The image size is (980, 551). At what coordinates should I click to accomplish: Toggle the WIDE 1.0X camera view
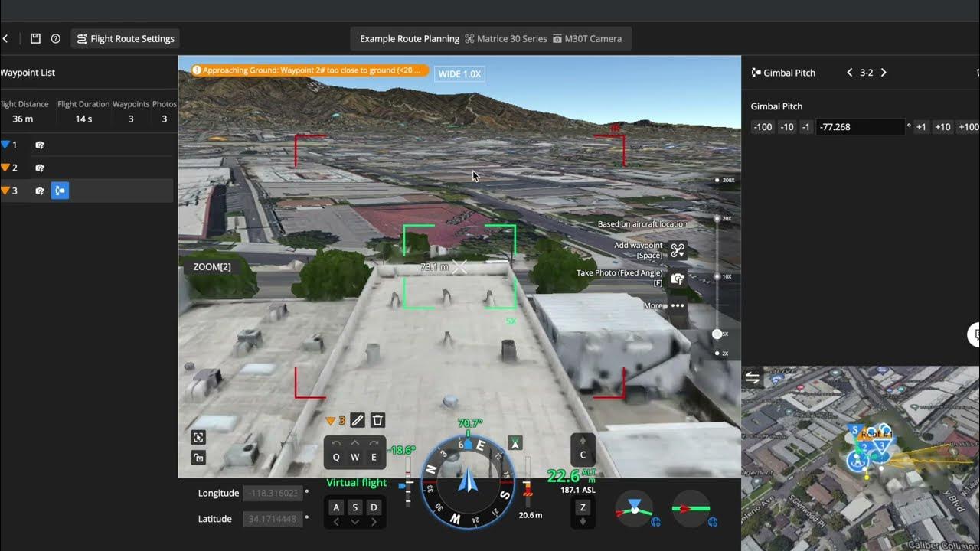pyautogui.click(x=459, y=73)
